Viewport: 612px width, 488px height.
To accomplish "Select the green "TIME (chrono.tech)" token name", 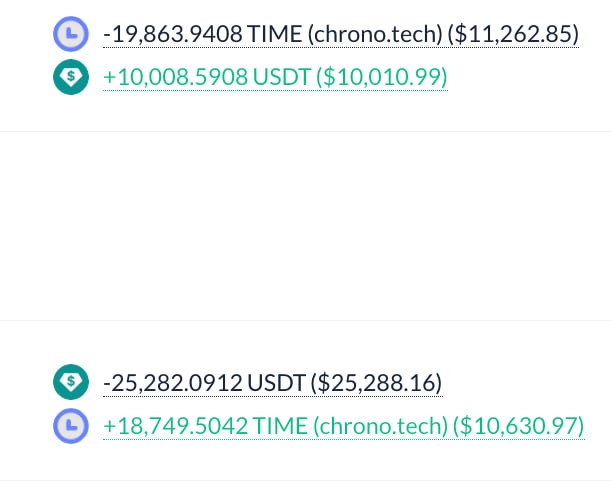I will (x=350, y=426).
